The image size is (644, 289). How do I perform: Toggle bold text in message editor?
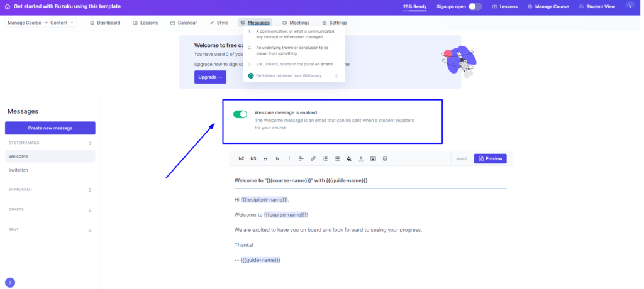(x=277, y=158)
